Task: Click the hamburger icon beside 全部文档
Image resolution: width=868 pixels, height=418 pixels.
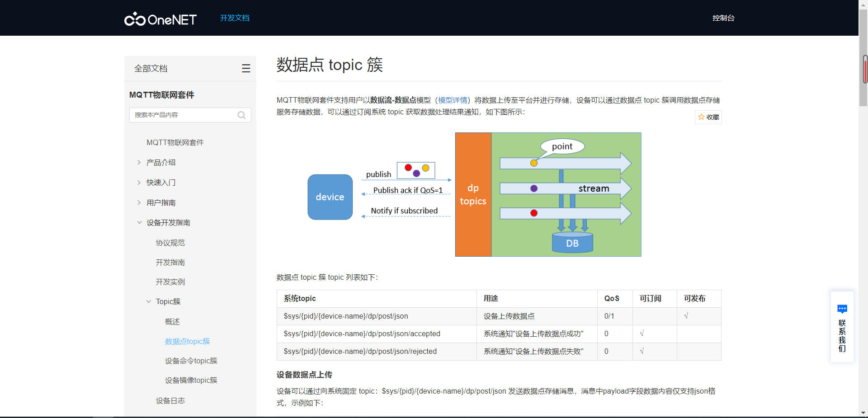Action: [x=246, y=68]
